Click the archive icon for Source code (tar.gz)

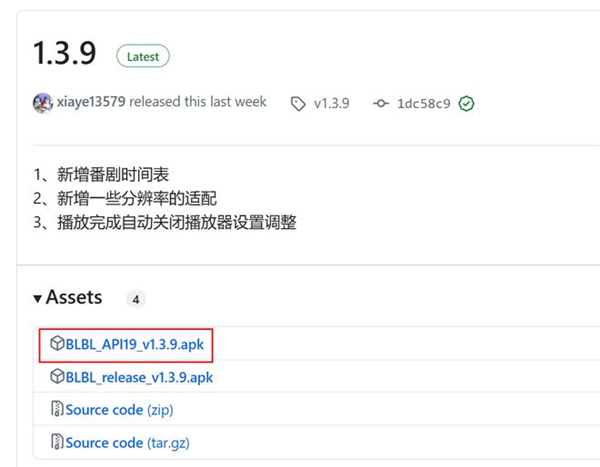(x=57, y=441)
